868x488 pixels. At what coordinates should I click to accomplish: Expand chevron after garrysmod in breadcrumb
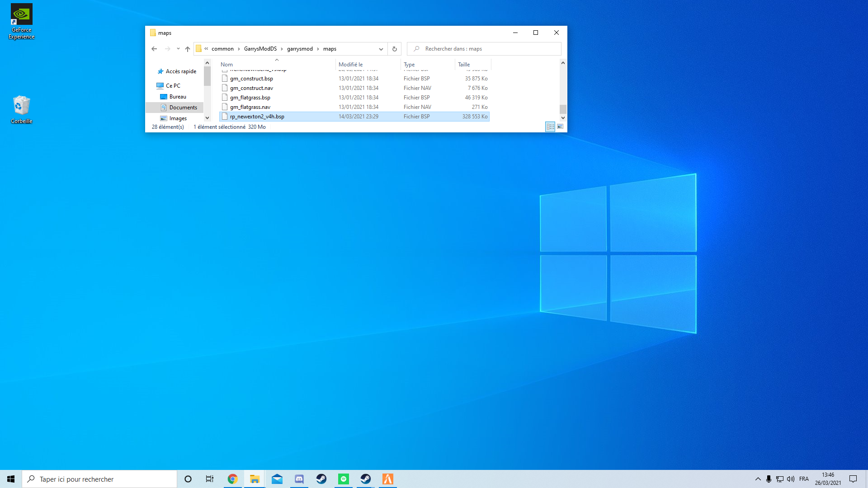[318, 49]
